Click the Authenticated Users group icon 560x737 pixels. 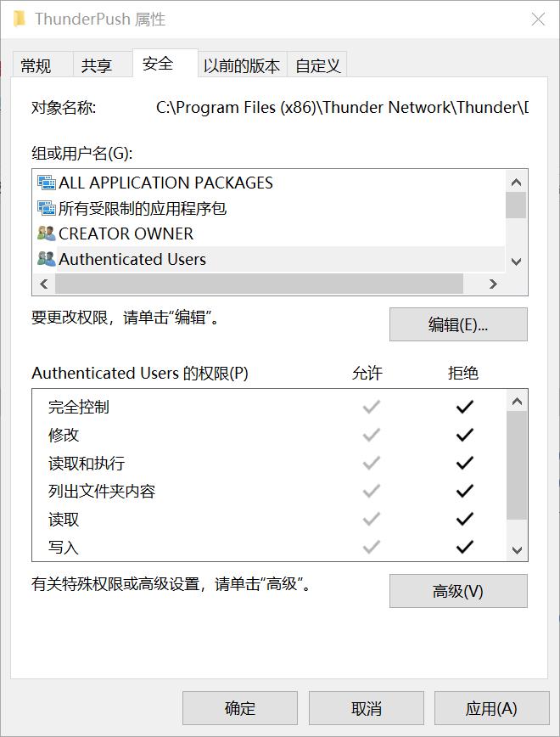[48, 259]
